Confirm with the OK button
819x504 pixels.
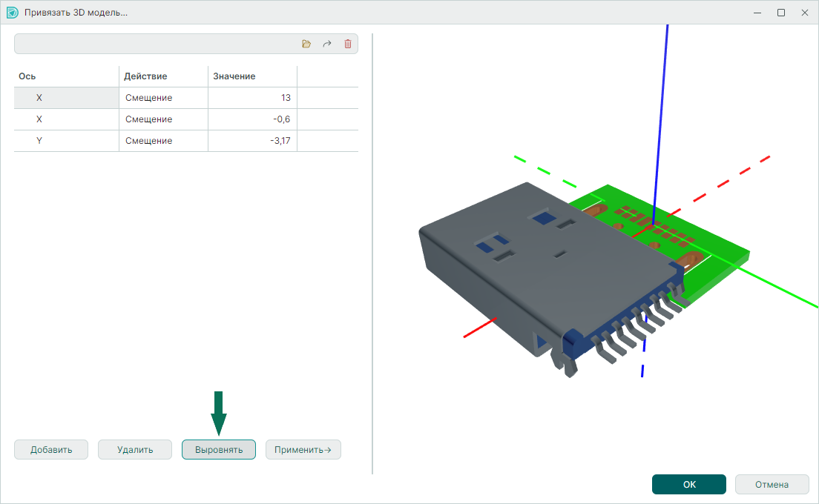688,485
